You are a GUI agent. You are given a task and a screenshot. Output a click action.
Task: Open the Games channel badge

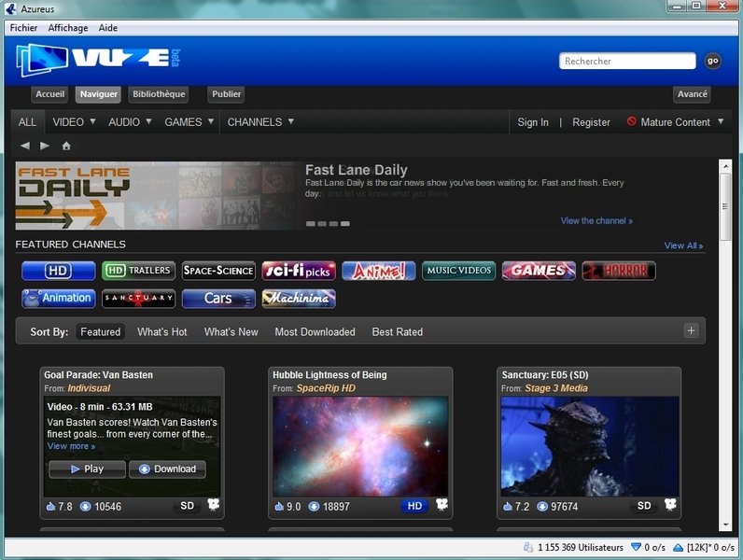[539, 271]
